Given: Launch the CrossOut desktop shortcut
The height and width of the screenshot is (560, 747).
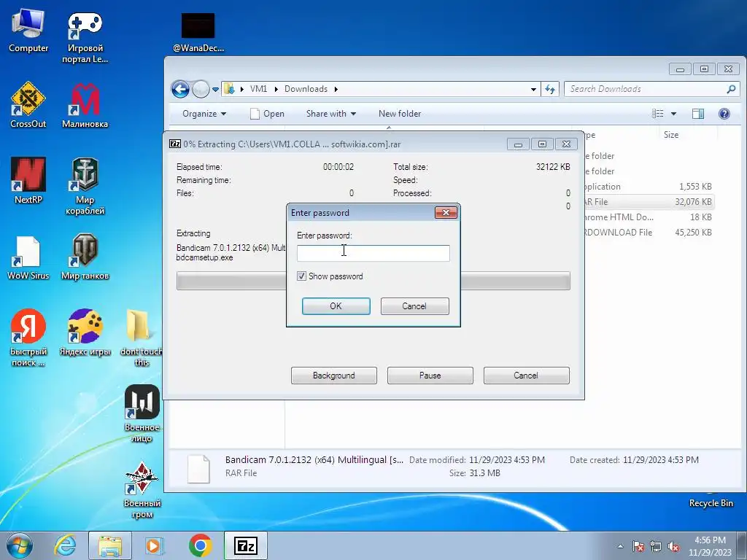Looking at the screenshot, I should coord(28,105).
